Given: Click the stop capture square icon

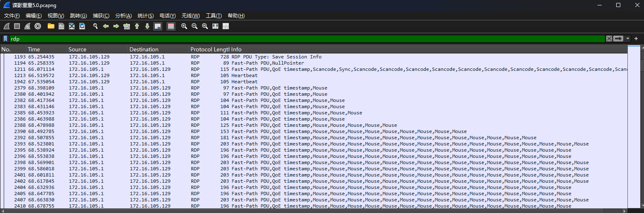Looking at the screenshot, I should pos(17,26).
